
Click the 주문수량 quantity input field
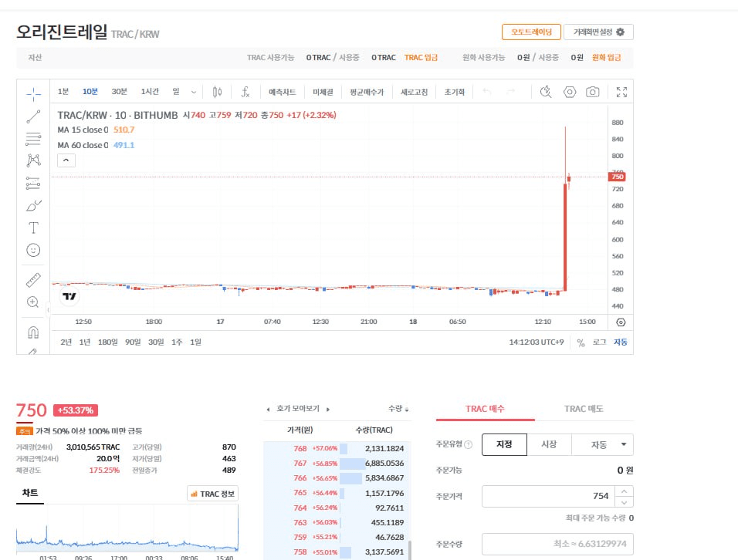point(557,544)
